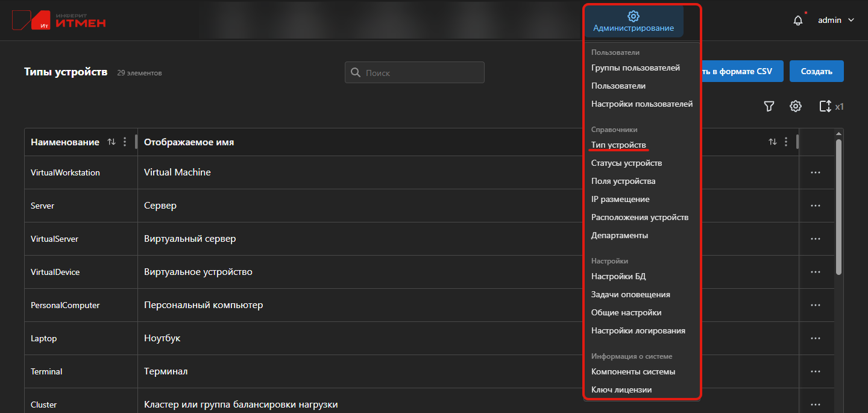868x413 pixels.
Task: Click the Создать button
Action: tap(817, 71)
